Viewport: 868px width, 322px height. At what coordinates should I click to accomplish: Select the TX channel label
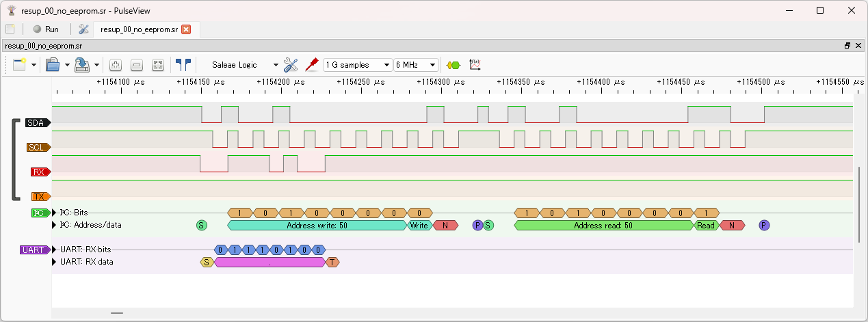40,196
